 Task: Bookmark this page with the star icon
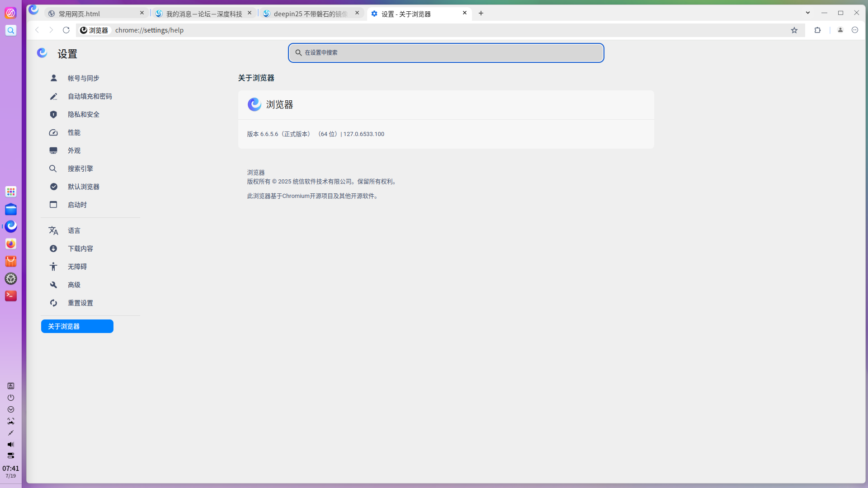[794, 30]
